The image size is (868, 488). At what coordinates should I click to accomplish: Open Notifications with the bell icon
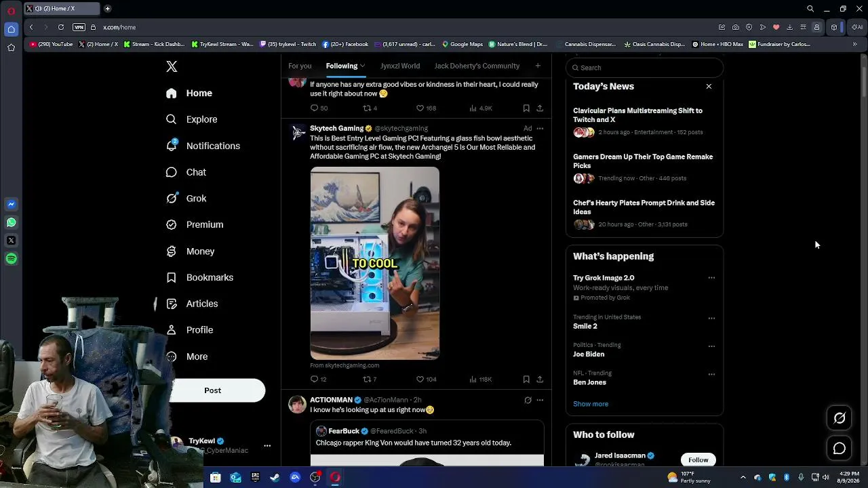click(x=203, y=146)
